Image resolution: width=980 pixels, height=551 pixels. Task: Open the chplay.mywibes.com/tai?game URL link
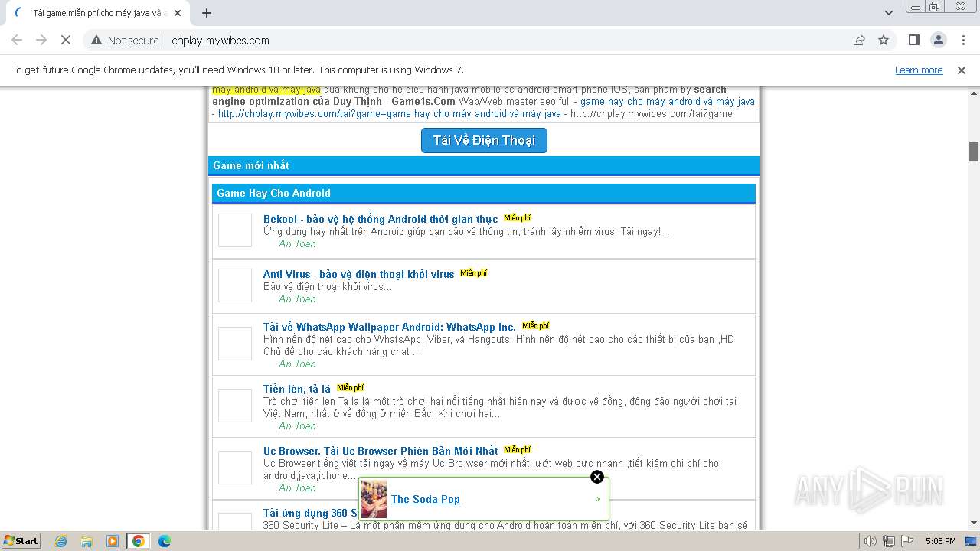pos(390,114)
